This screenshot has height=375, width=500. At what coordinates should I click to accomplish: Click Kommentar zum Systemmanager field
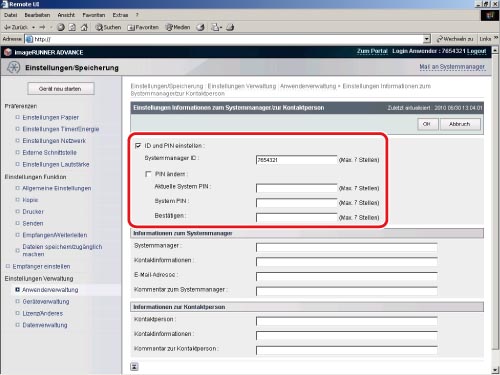click(346, 291)
